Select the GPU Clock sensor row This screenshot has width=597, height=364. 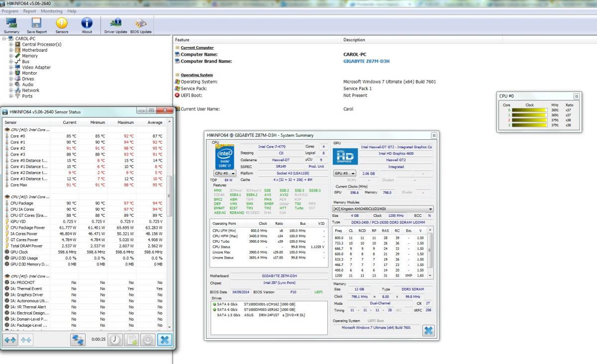coord(84,252)
